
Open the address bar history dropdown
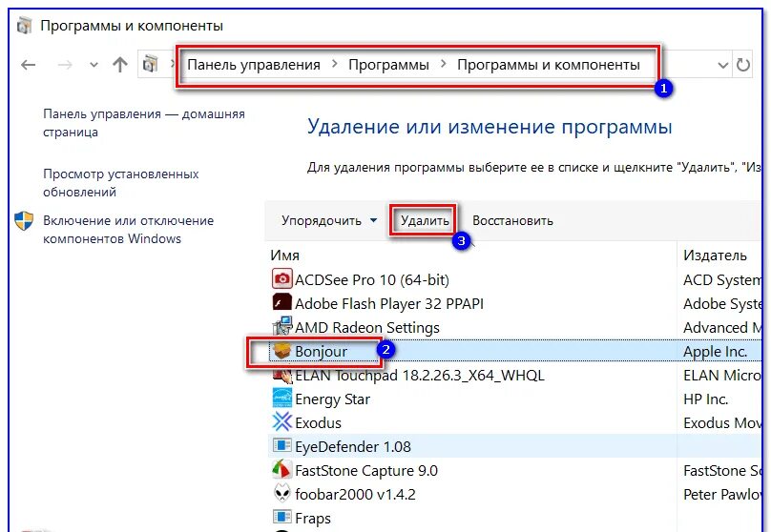[x=722, y=65]
